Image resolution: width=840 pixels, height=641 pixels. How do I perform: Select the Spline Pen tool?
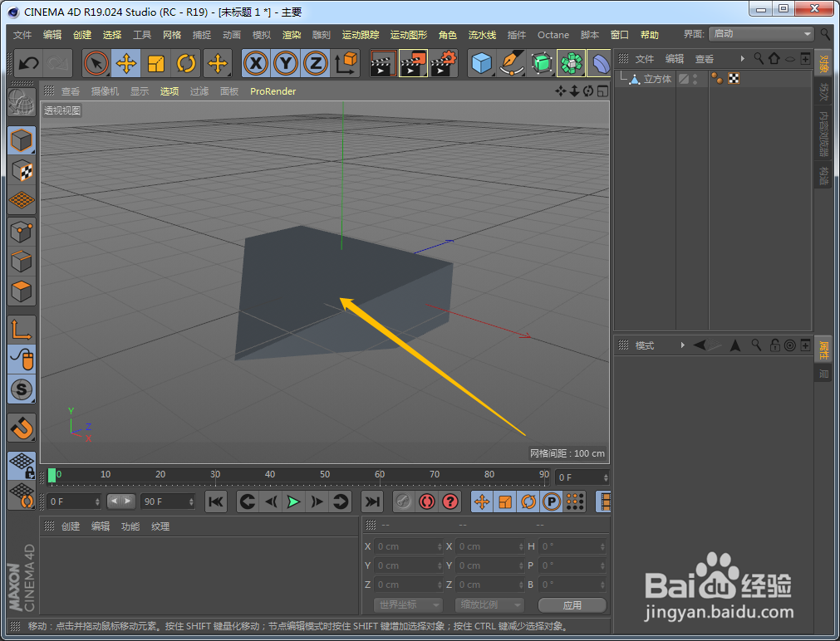pyautogui.click(x=512, y=64)
